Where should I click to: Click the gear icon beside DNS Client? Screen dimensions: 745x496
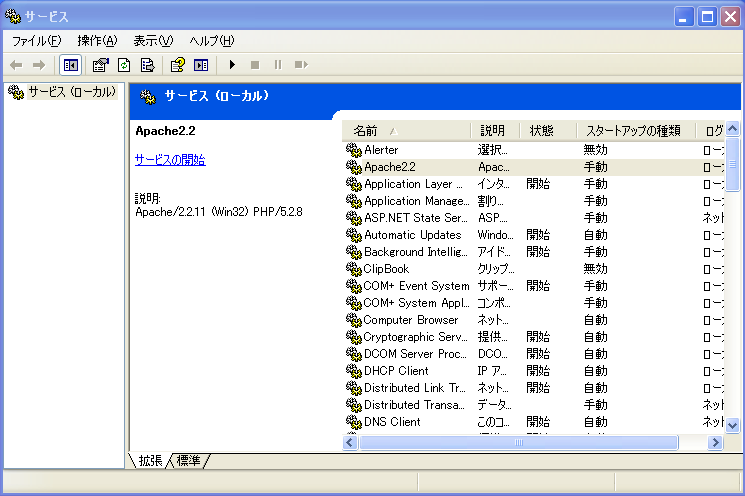[x=353, y=422]
